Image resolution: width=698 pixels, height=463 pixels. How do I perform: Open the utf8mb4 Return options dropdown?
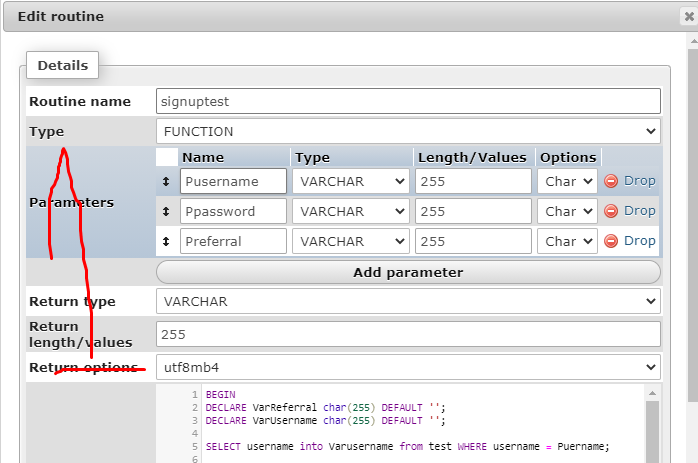click(x=408, y=367)
